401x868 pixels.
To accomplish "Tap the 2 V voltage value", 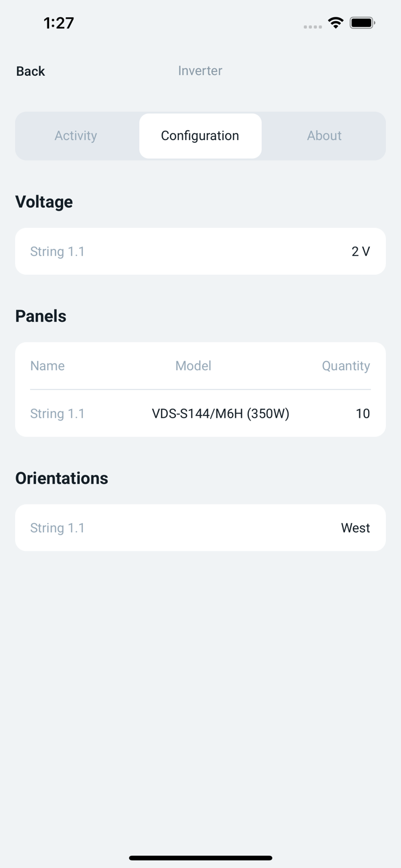I will 360,251.
